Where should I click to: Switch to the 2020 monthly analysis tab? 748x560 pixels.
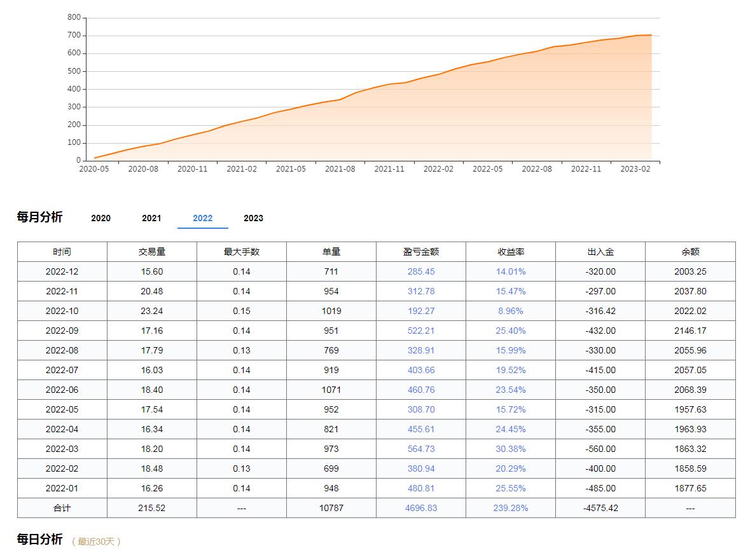(x=100, y=218)
